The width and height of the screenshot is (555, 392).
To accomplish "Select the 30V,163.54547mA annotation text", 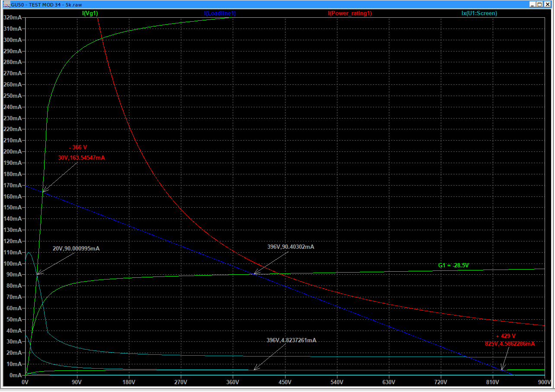I will click(81, 158).
